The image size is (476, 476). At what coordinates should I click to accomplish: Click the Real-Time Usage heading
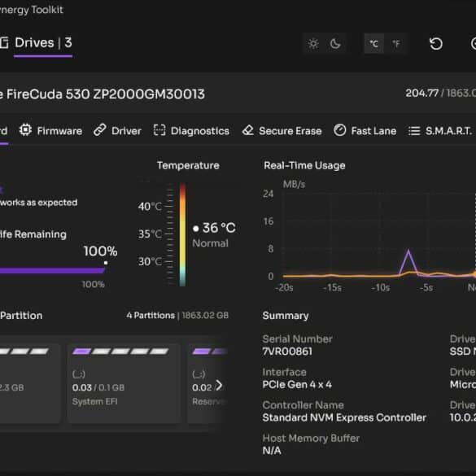[304, 165]
